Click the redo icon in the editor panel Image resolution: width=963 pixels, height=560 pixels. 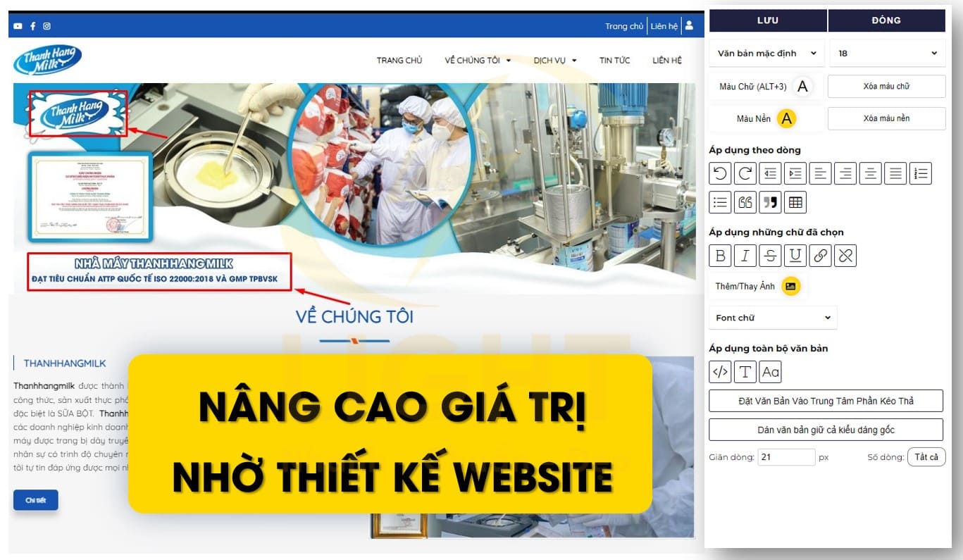tap(745, 173)
